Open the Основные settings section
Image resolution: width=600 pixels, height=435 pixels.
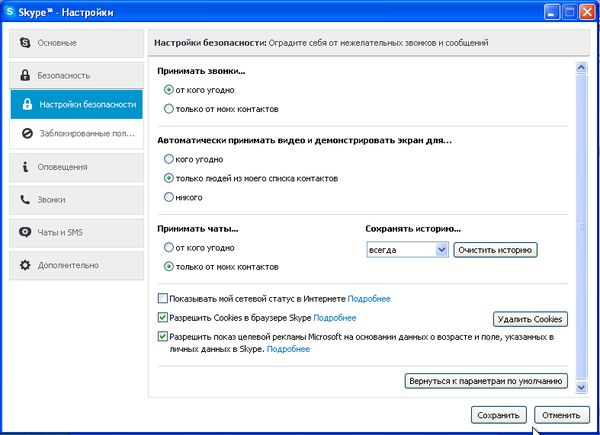tap(77, 43)
